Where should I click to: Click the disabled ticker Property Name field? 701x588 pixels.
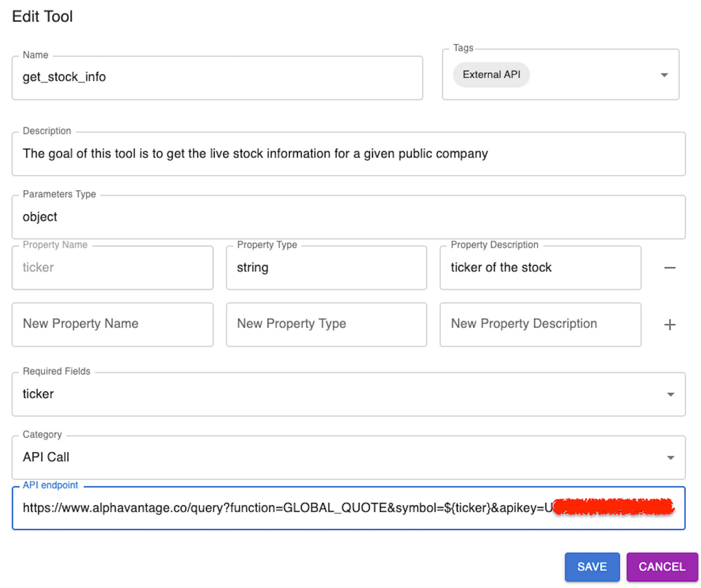point(112,267)
